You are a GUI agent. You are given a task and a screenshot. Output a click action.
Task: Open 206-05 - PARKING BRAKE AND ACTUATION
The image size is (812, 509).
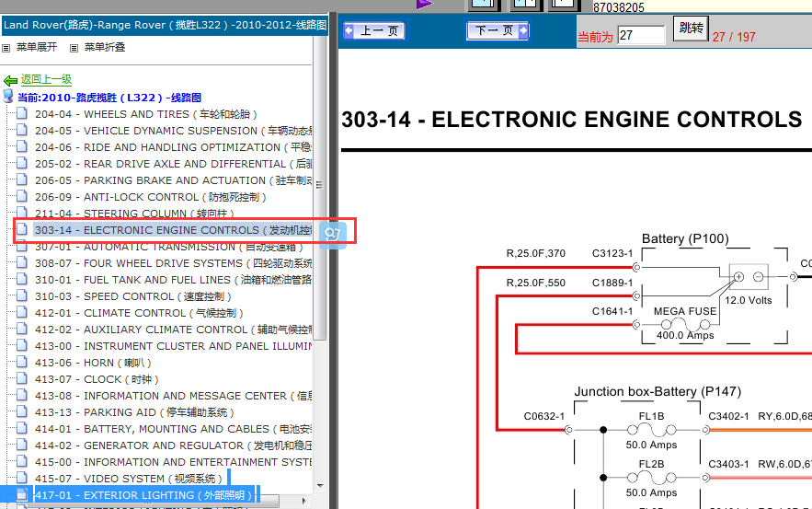pos(173,180)
